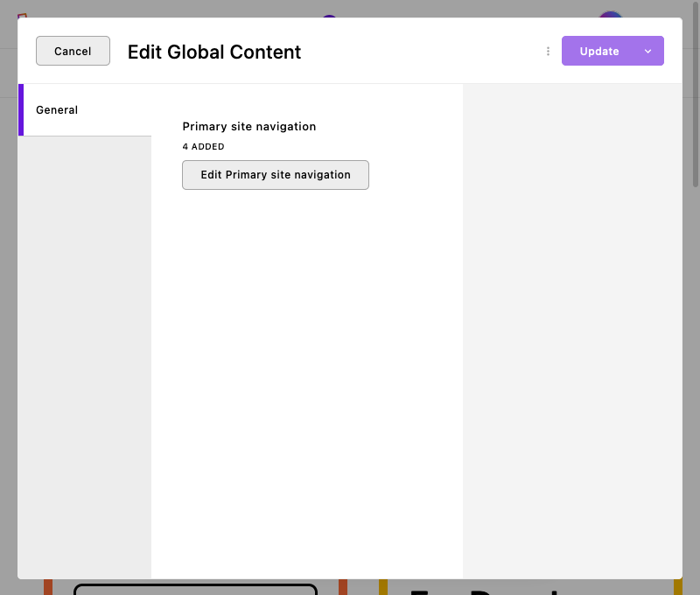Click the empty sidebar area below General
Viewport: 700px width, 595px height.
click(84, 350)
